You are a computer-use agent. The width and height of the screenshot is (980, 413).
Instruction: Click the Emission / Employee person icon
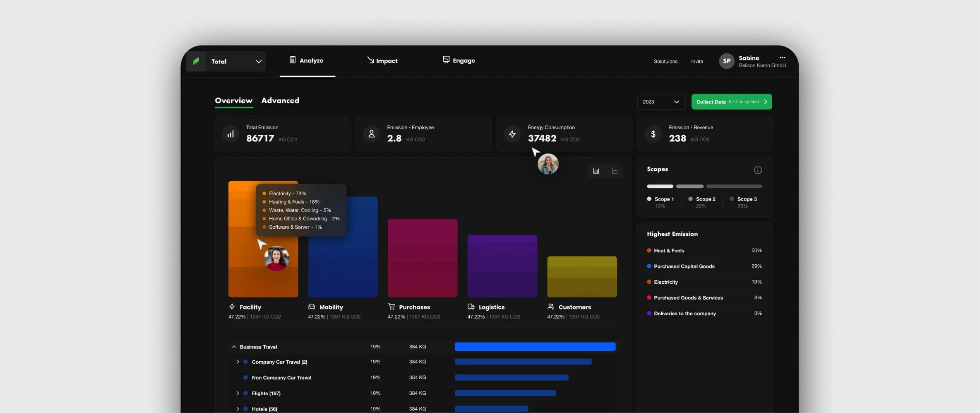[371, 134]
